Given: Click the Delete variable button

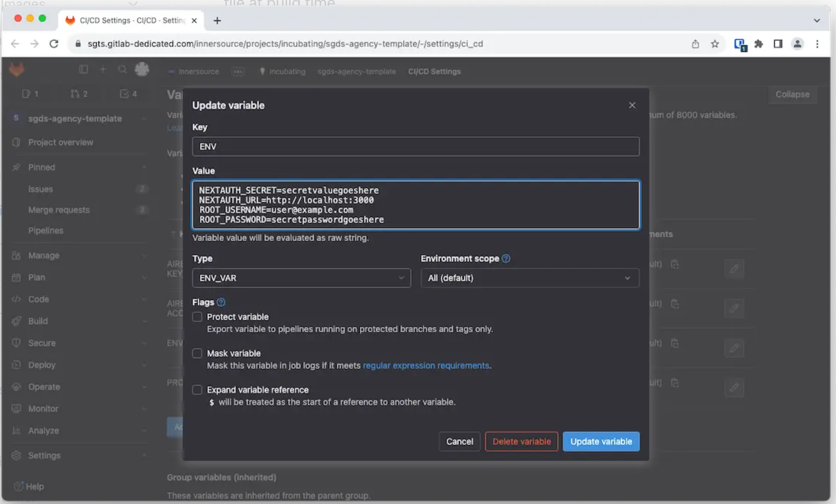Looking at the screenshot, I should (x=521, y=442).
